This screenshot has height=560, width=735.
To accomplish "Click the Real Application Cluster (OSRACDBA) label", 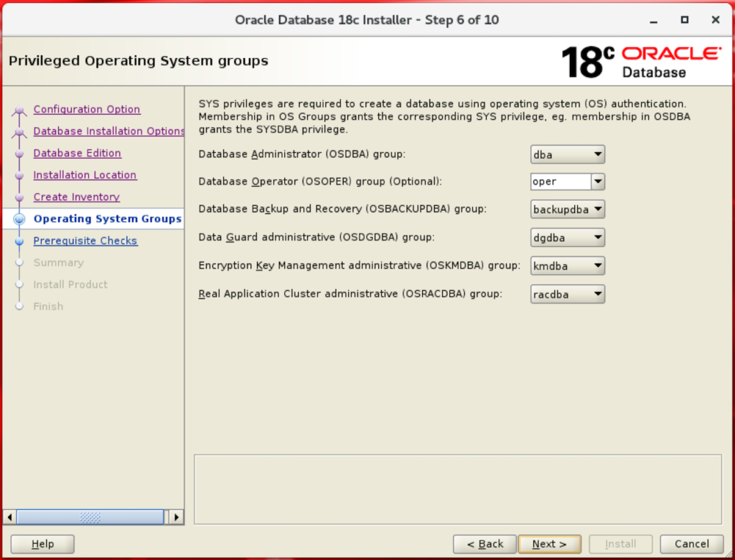I will pyautogui.click(x=350, y=294).
